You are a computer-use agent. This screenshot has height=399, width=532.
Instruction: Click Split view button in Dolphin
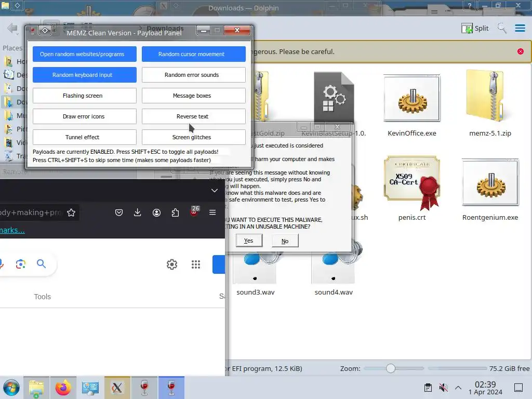click(x=475, y=28)
